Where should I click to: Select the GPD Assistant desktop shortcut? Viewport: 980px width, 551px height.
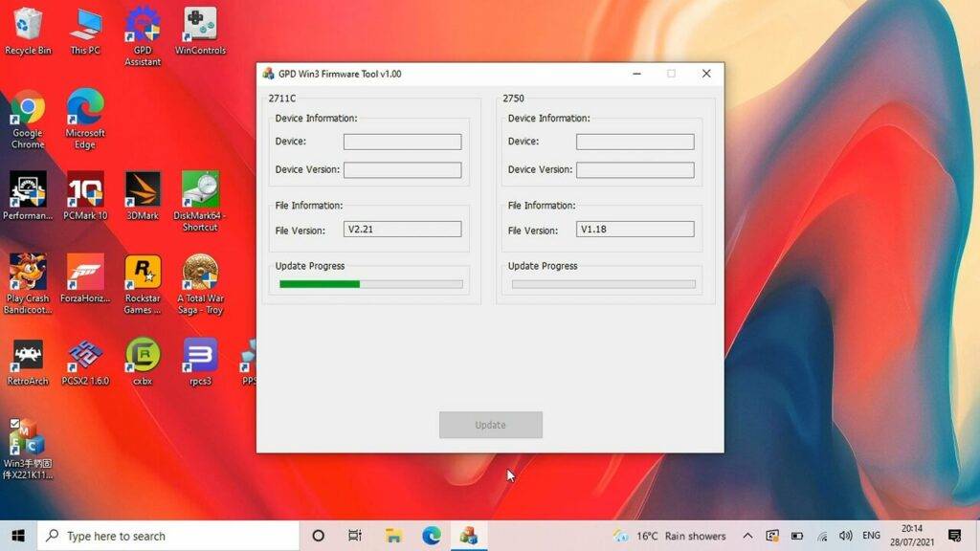pyautogui.click(x=143, y=36)
